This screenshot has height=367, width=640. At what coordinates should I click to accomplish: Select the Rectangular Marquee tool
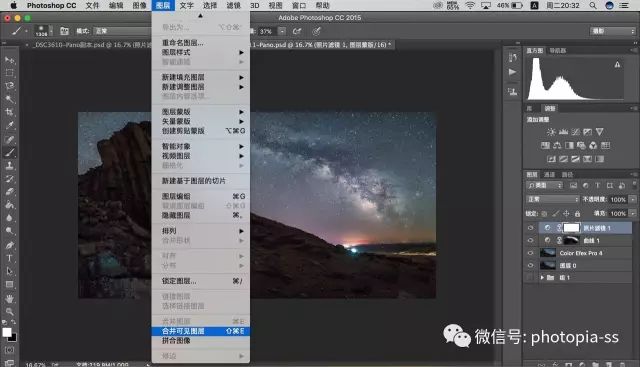[x=9, y=73]
